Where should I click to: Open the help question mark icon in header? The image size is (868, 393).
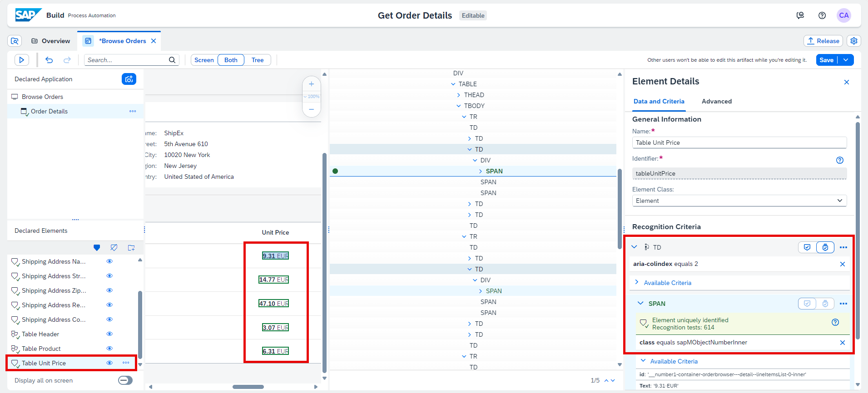click(822, 15)
